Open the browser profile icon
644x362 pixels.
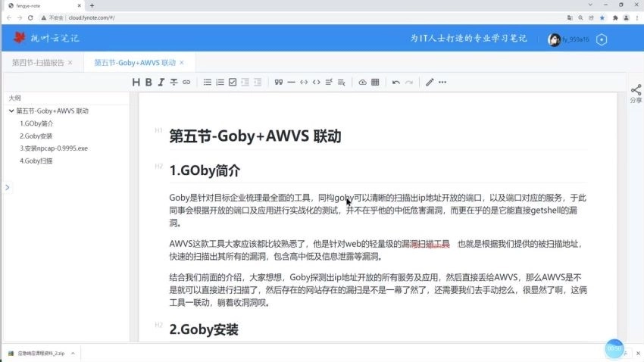tap(627, 18)
